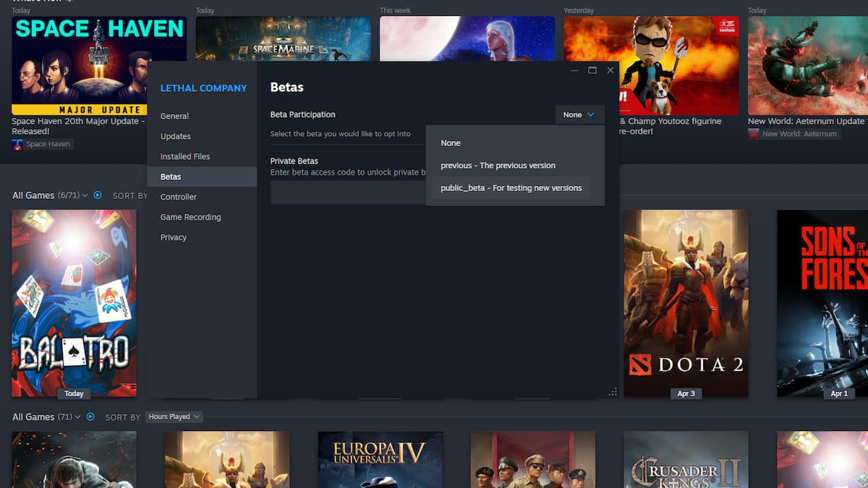
Task: Click the Apr 3 badge on Dota 2
Action: point(686,394)
